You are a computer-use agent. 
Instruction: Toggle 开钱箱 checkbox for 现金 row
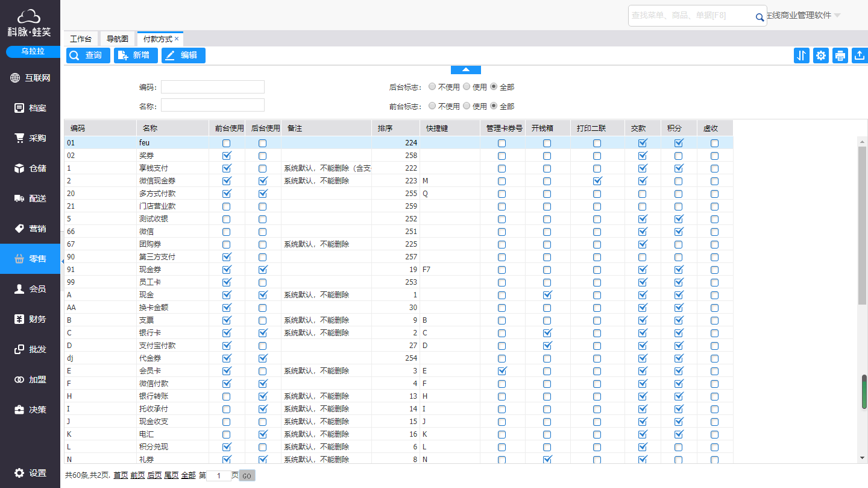click(x=547, y=295)
